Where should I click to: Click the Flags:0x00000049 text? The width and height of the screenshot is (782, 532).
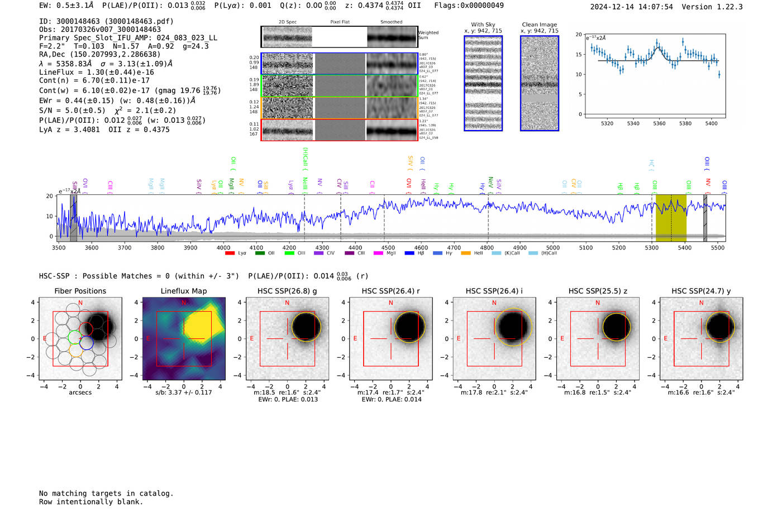[x=469, y=6]
